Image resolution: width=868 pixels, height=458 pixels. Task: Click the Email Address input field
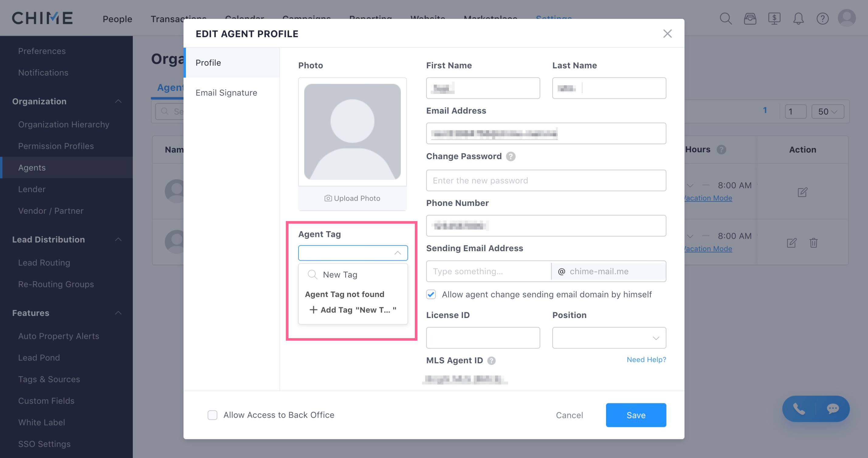[x=546, y=133]
